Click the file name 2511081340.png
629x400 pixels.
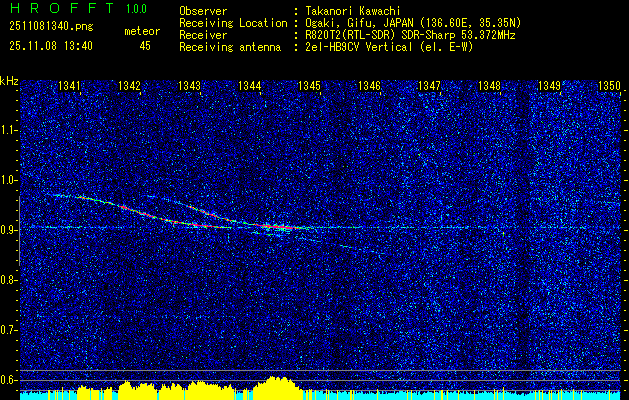pos(51,27)
